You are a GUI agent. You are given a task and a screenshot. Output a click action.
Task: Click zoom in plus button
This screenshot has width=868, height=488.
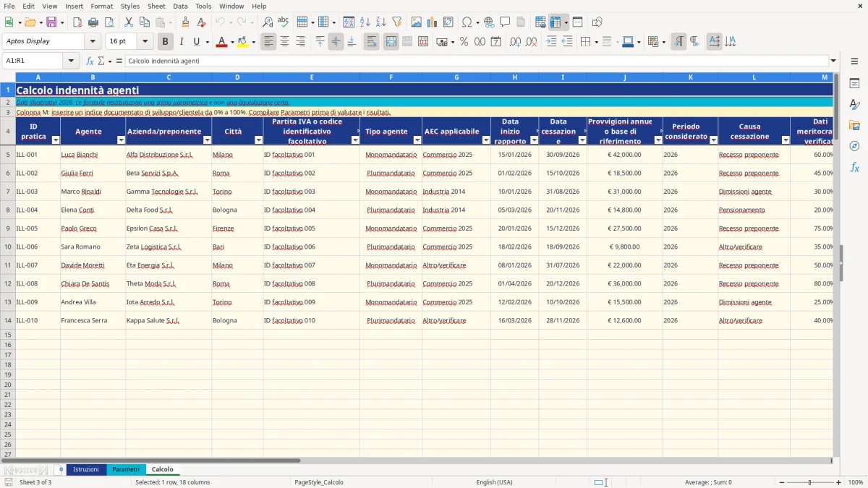(839, 482)
